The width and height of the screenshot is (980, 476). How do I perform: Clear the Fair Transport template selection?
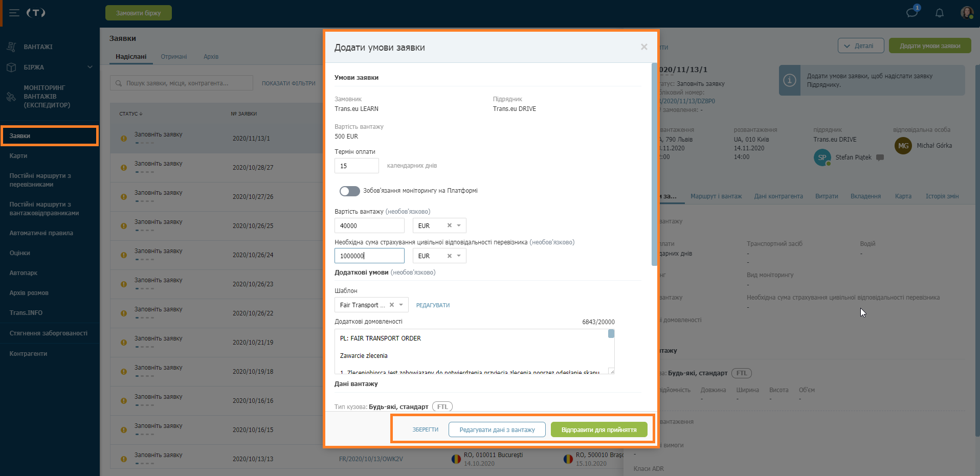click(392, 305)
